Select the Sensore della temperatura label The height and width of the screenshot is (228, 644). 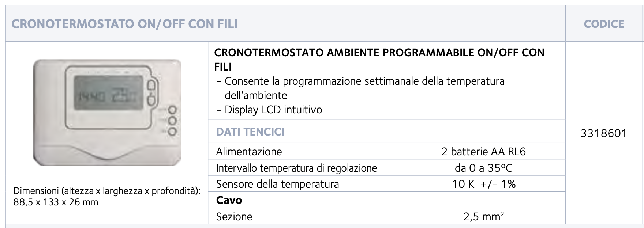coord(277,184)
